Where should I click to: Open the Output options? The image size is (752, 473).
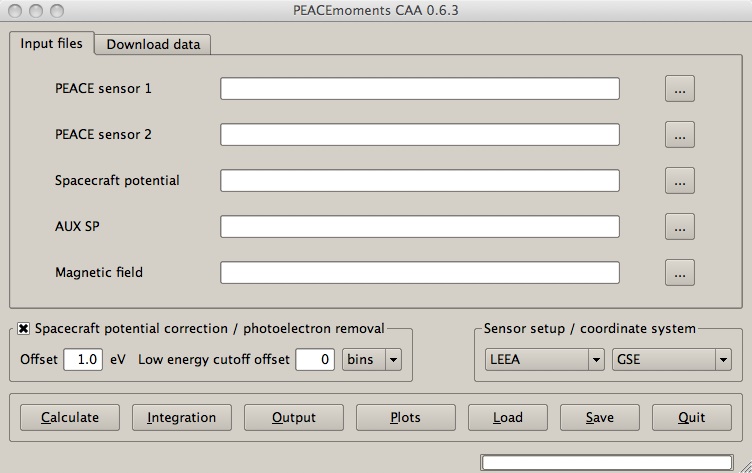(x=294, y=417)
